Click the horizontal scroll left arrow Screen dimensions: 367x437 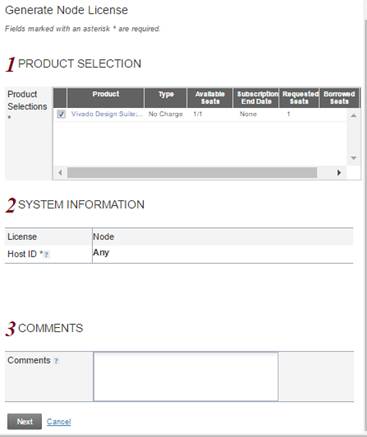pos(60,173)
